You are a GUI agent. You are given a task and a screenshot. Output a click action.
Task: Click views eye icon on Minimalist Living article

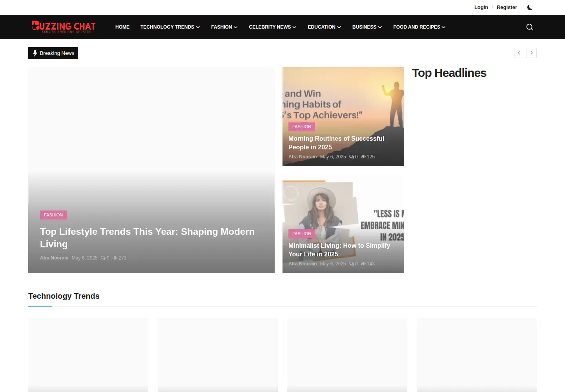[363, 264]
